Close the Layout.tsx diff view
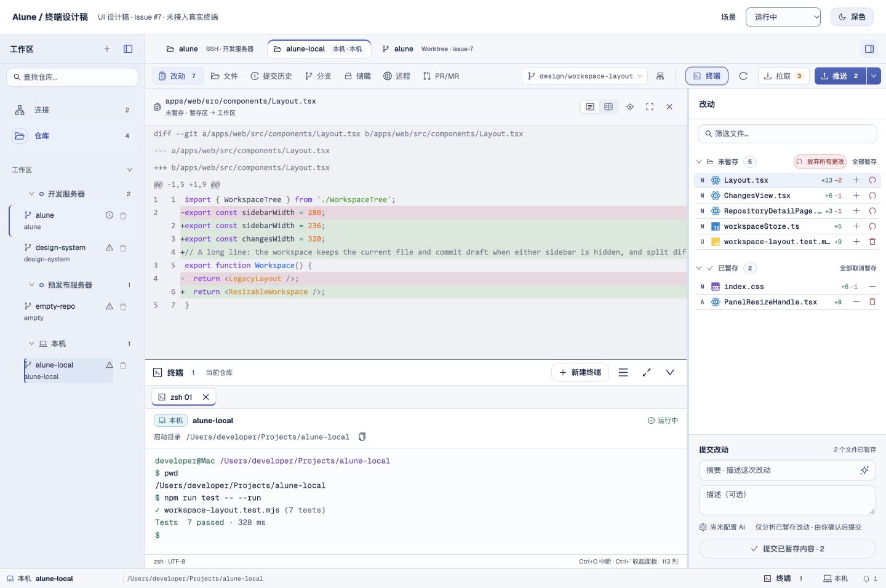 [669, 107]
